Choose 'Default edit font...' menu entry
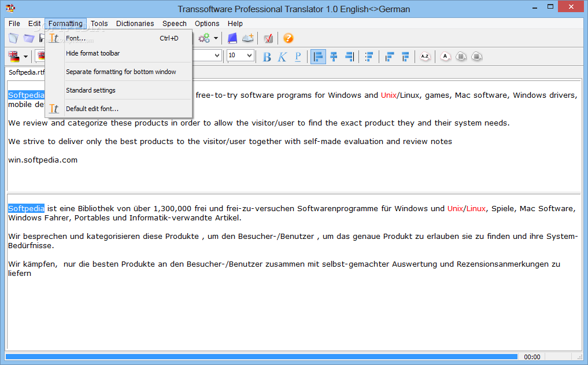The image size is (588, 365). 119,108
